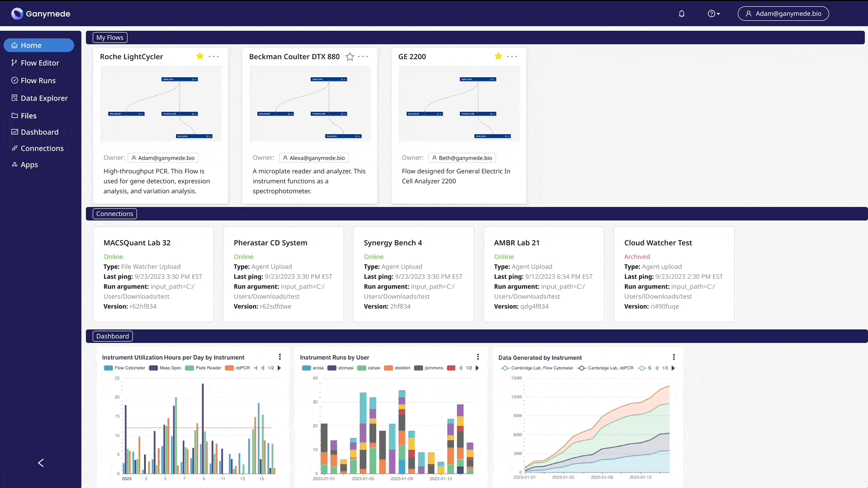The width and height of the screenshot is (868, 488).
Task: Open the Adam@ganymede.bio account button
Action: click(783, 14)
